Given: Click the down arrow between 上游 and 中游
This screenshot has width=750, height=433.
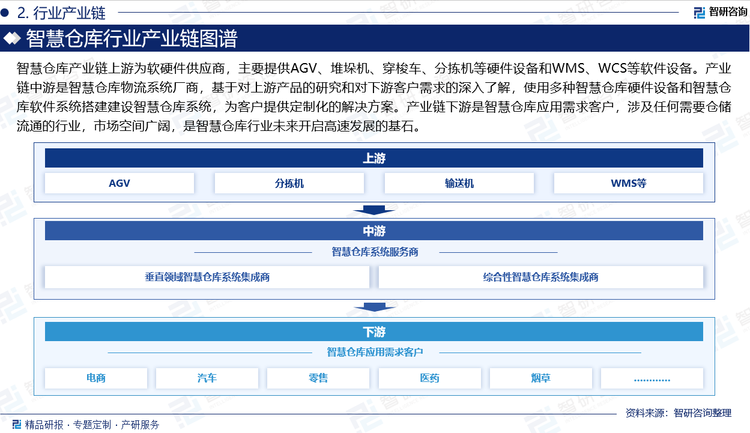Looking at the screenshot, I should tap(374, 210).
